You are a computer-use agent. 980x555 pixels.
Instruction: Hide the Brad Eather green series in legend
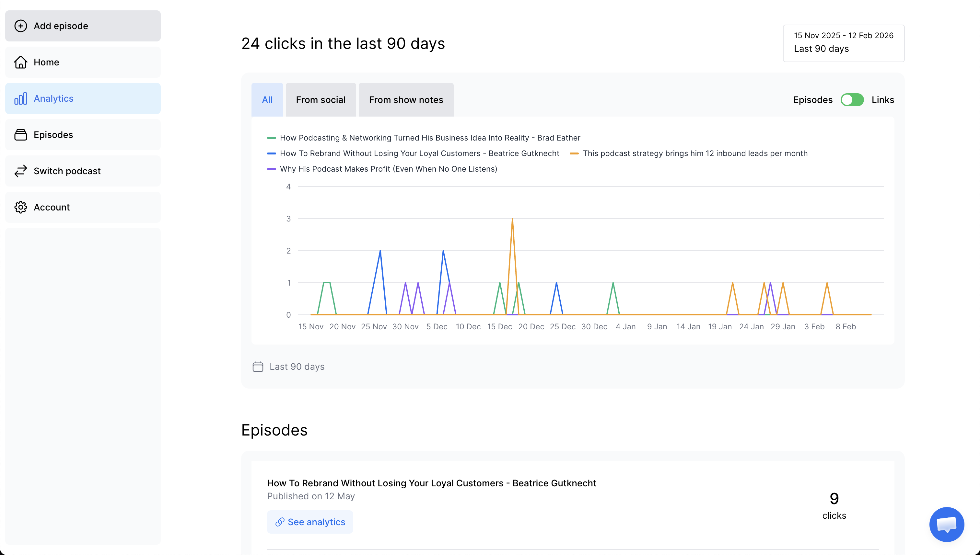coord(429,138)
